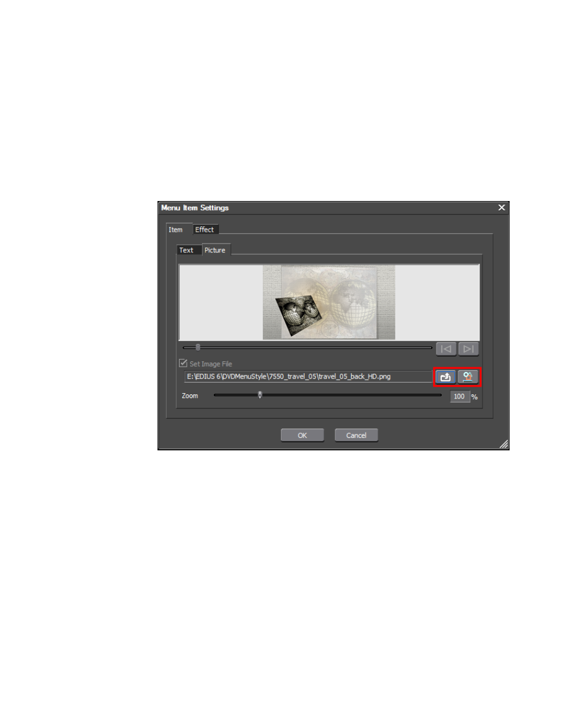
Task: Click the Zoom slider handle
Action: (x=260, y=395)
